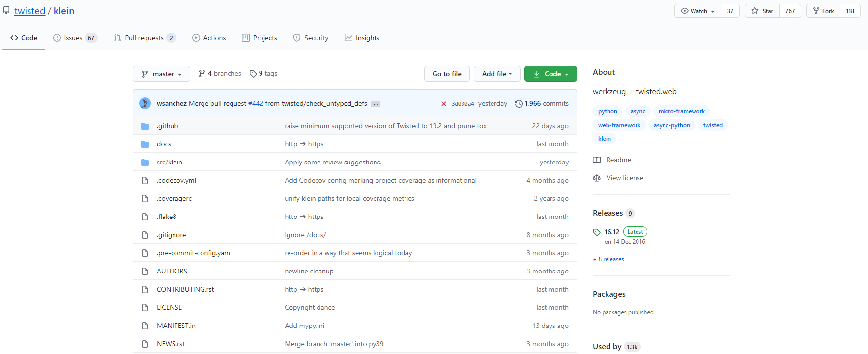View the 118 forks count

coord(850,11)
